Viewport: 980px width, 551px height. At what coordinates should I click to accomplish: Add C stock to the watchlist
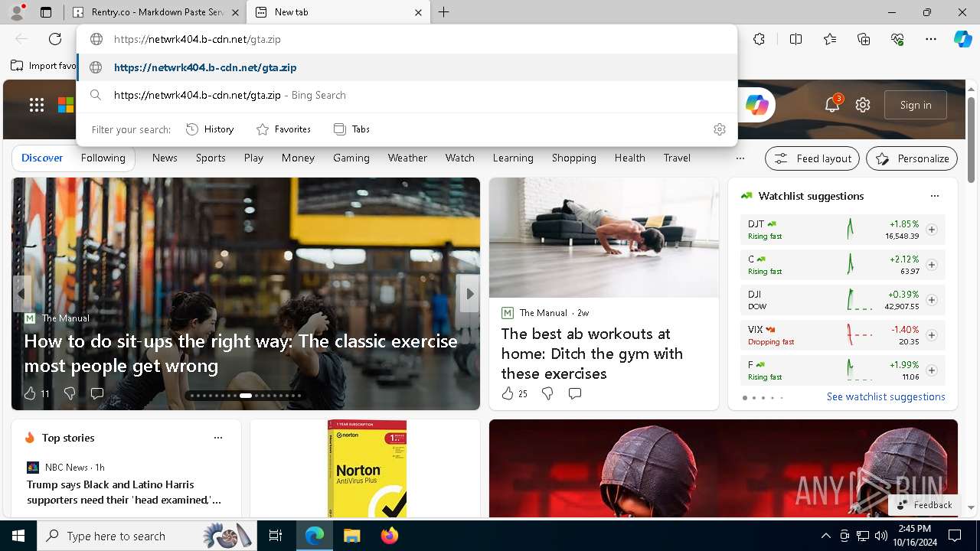(932, 265)
